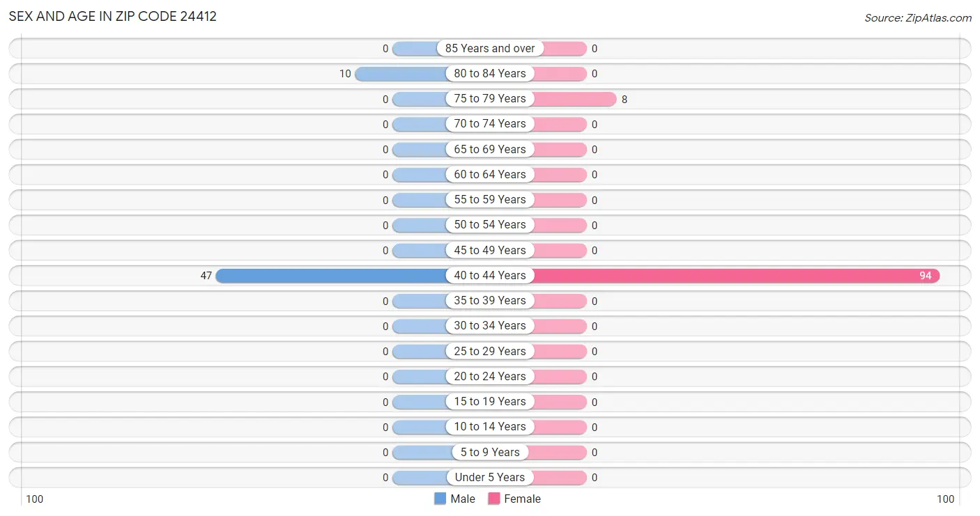
Task: Select the 80 to 84 Years male bar
Action: click(x=401, y=74)
